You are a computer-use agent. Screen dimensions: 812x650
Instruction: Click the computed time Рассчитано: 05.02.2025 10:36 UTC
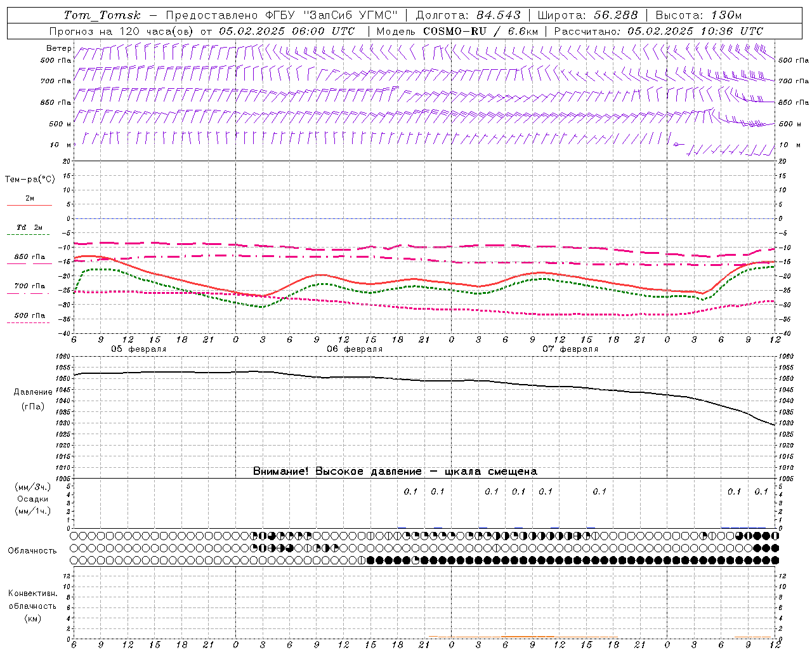coord(658,31)
